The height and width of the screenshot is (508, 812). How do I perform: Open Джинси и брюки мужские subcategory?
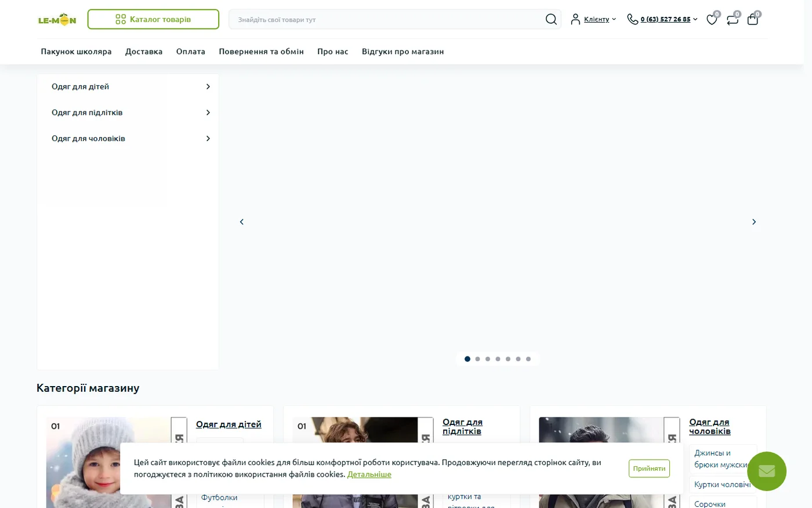(722, 459)
